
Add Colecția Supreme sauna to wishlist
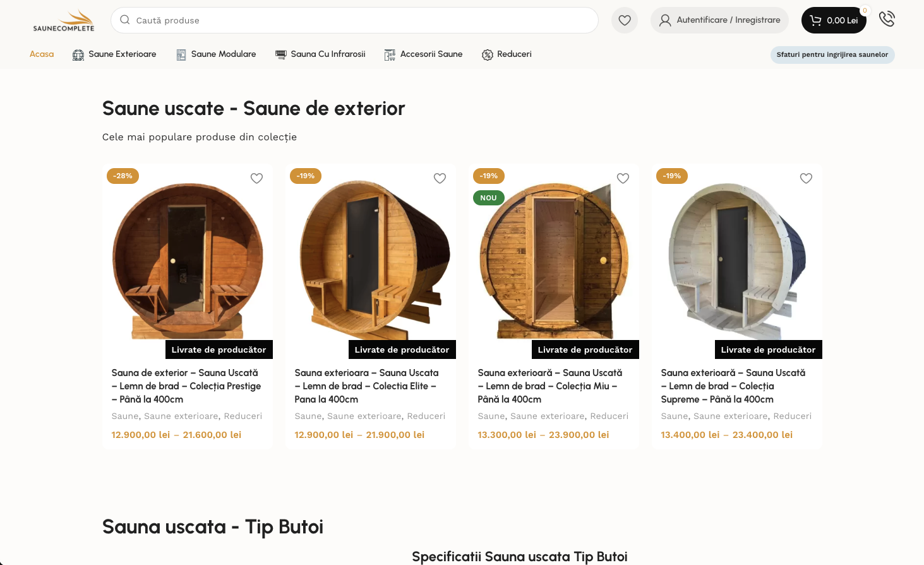(806, 178)
